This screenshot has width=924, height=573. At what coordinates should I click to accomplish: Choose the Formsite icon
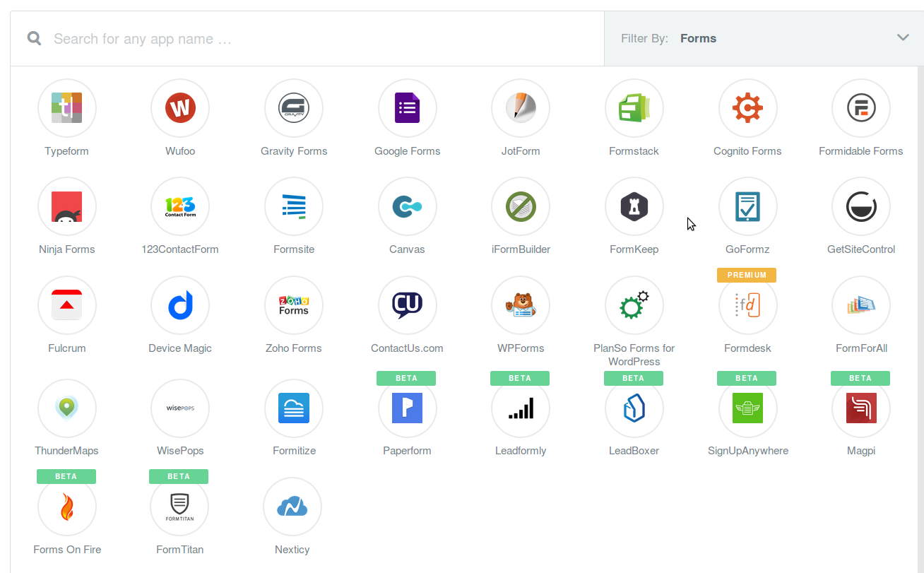294,206
